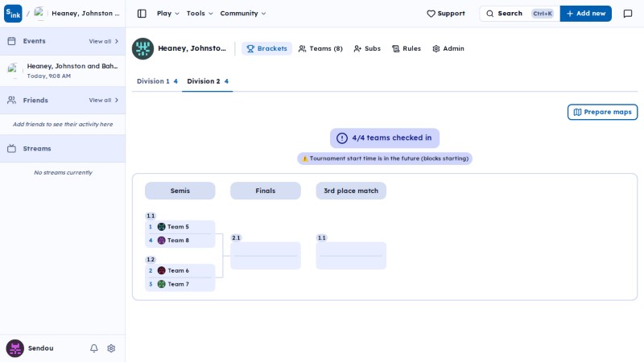Viewport: 644px width, 362px height.
Task: Toggle the sidebar panel icon
Action: 142,14
